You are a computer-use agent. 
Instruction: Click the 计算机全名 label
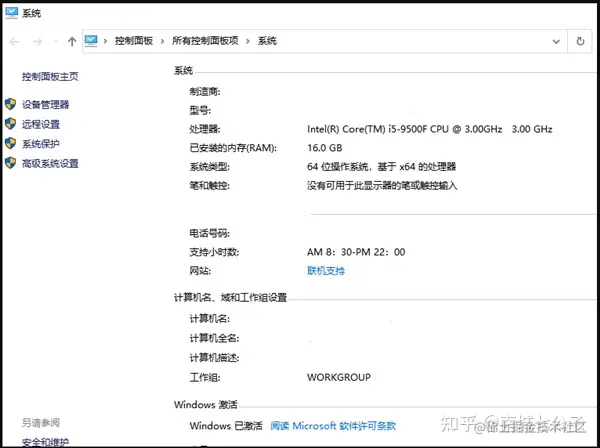click(x=214, y=338)
